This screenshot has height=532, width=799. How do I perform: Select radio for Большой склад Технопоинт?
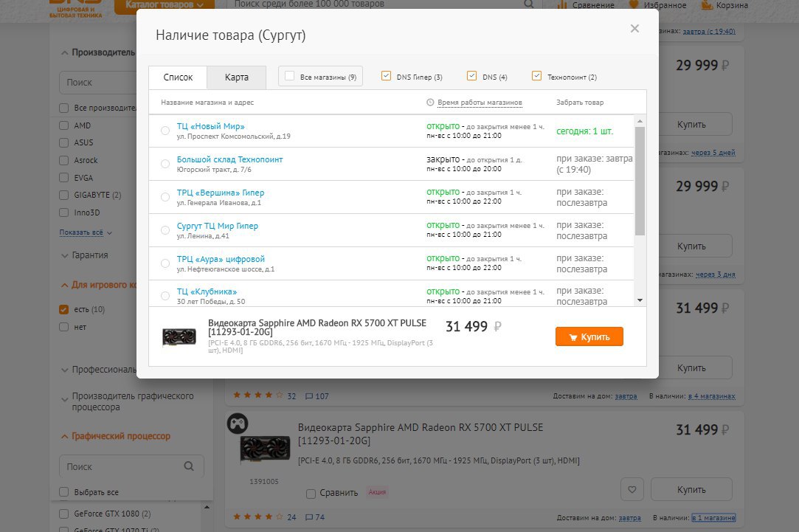click(x=165, y=164)
